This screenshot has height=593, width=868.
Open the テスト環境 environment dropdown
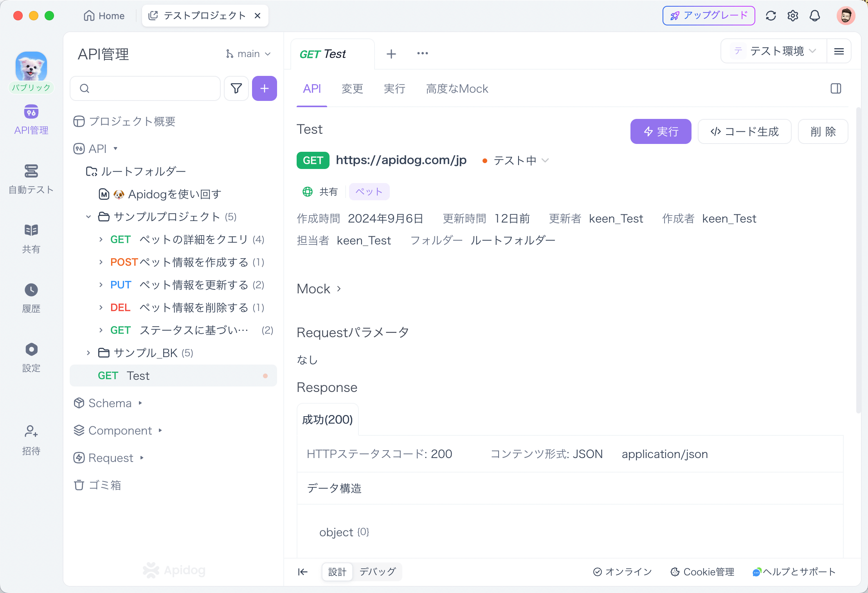[774, 51]
